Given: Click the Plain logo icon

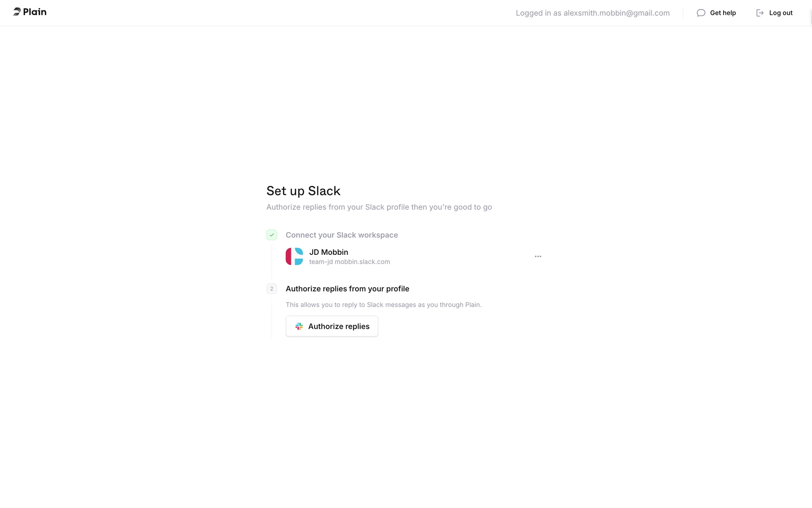Looking at the screenshot, I should pos(17,12).
